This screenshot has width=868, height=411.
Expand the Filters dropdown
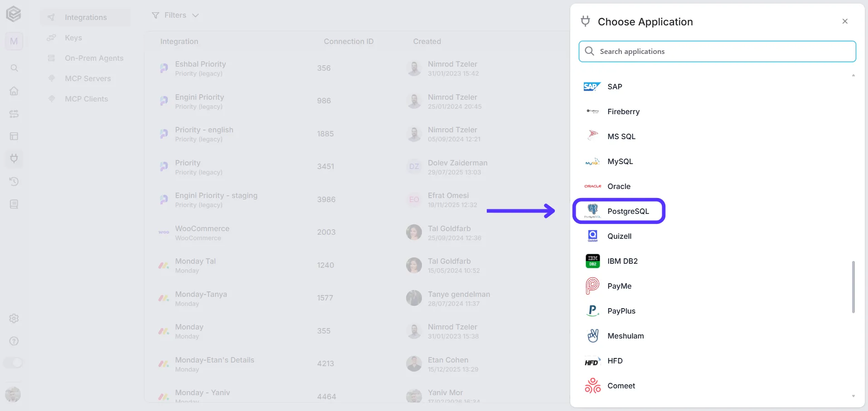point(175,15)
